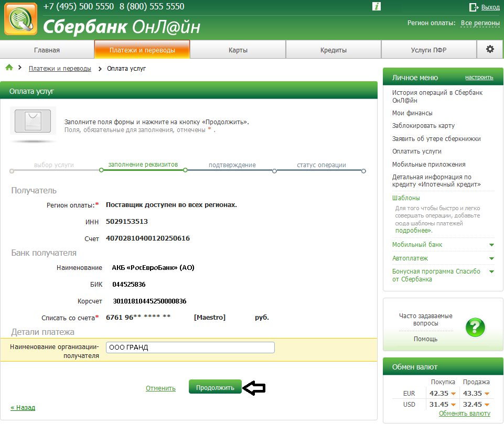Select Заявить об утере сберкнижки
Screen dimensions: 504x424
[x=436, y=139]
